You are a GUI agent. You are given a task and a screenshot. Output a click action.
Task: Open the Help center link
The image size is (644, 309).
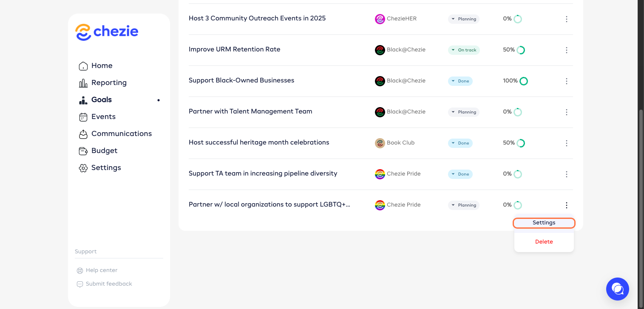[x=101, y=270]
